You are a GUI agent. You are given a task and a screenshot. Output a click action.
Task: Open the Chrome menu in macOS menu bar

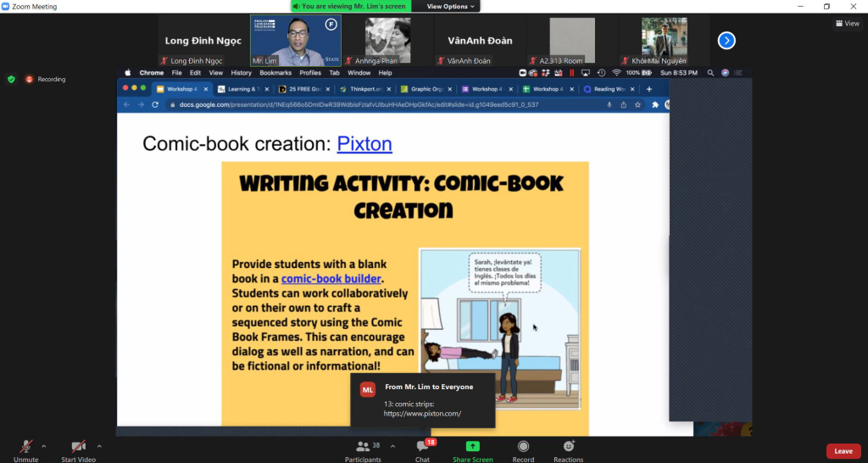coord(151,73)
